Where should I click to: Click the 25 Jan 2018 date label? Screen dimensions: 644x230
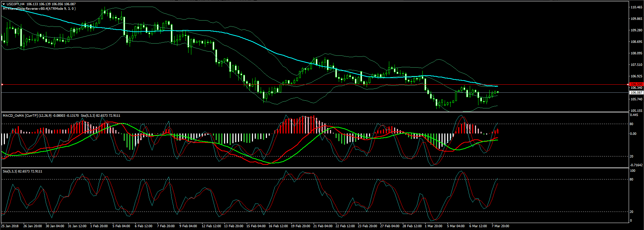10,226
